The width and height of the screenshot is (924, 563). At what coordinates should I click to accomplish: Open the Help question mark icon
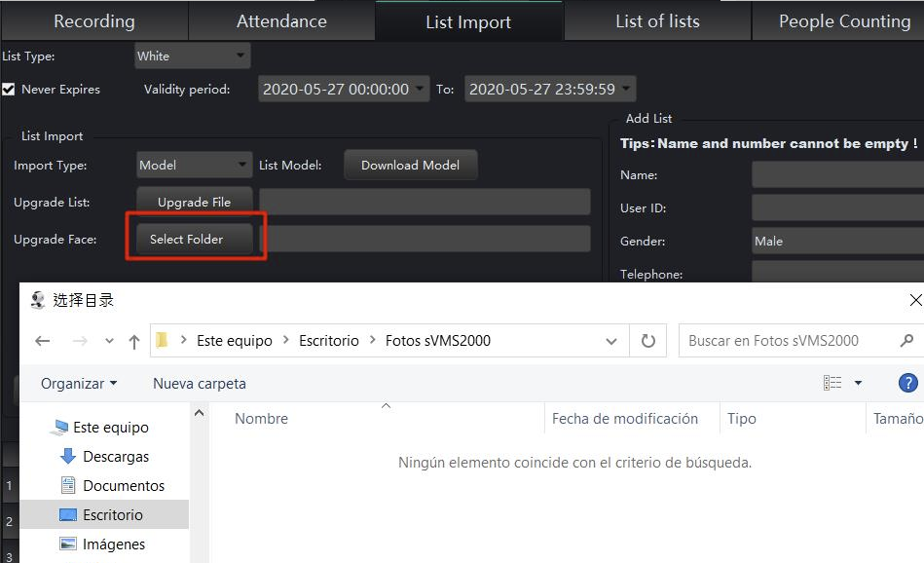906,383
